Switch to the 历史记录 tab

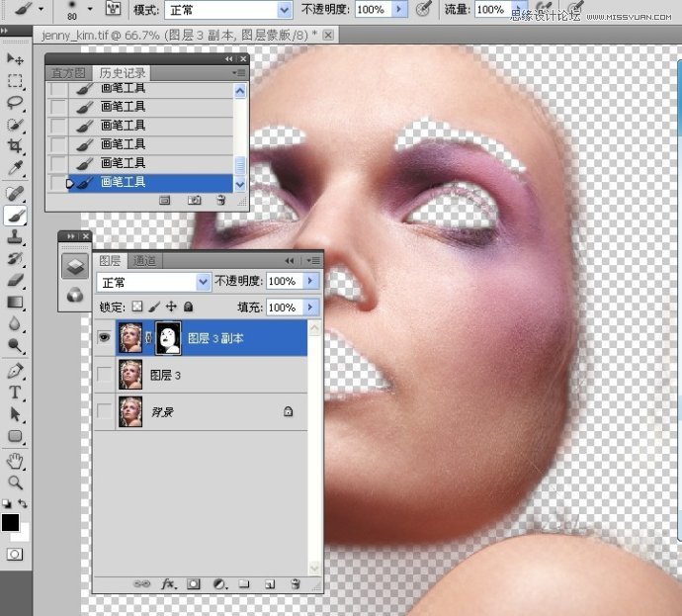[x=123, y=72]
